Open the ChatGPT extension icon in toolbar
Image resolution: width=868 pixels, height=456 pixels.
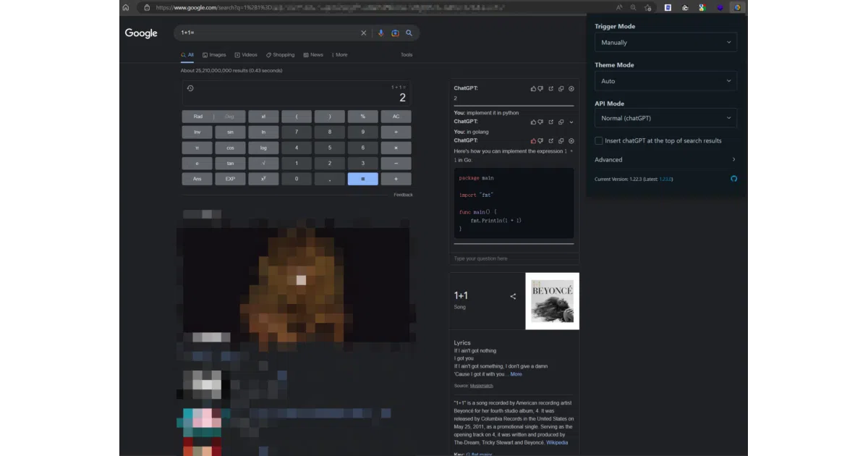pos(737,7)
